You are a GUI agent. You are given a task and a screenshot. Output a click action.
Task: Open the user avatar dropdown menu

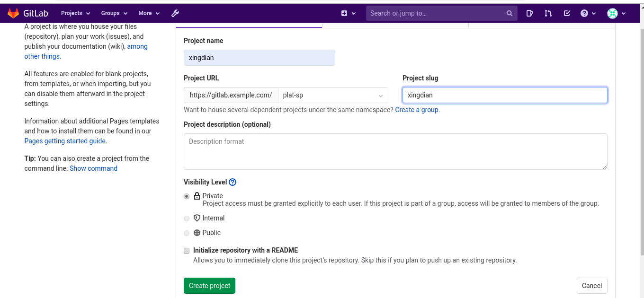[616, 13]
